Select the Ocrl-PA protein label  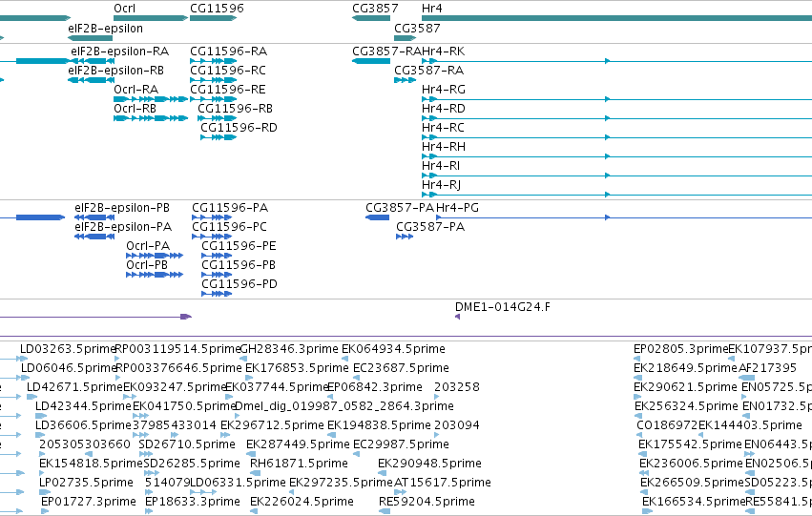[x=148, y=246]
